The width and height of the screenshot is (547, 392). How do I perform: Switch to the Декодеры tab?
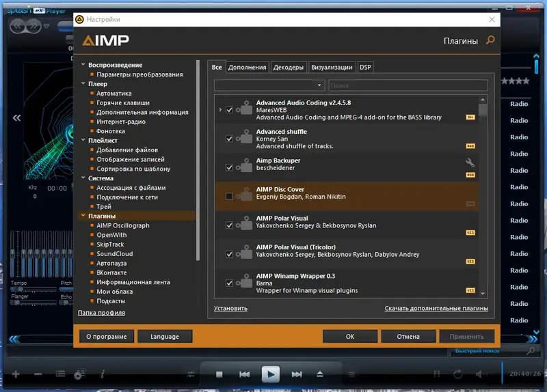click(x=288, y=67)
